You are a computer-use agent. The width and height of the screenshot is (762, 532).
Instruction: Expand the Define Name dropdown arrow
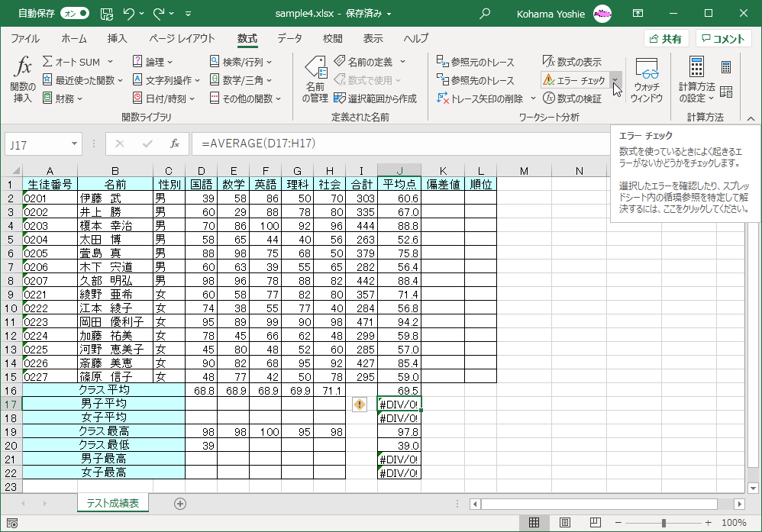tap(402, 62)
